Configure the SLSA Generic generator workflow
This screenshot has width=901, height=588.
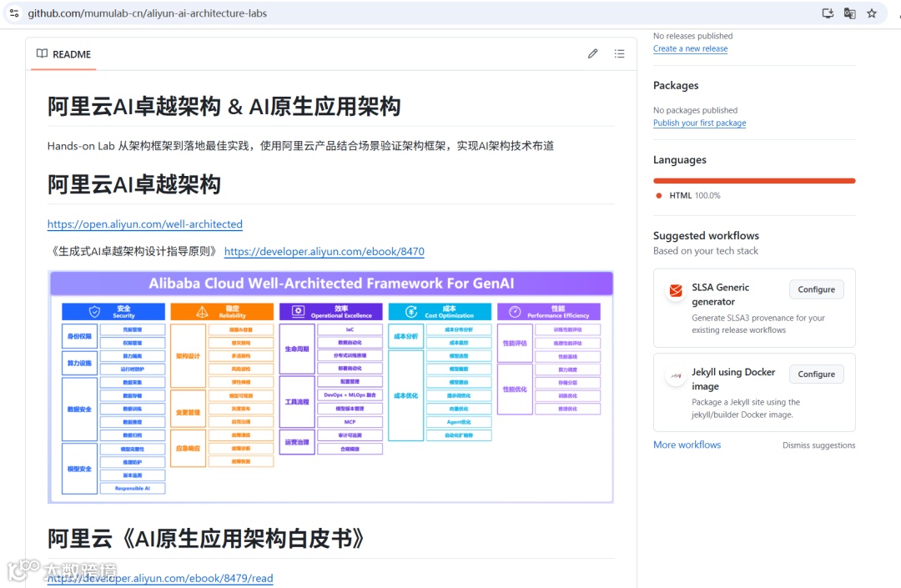pyautogui.click(x=816, y=289)
